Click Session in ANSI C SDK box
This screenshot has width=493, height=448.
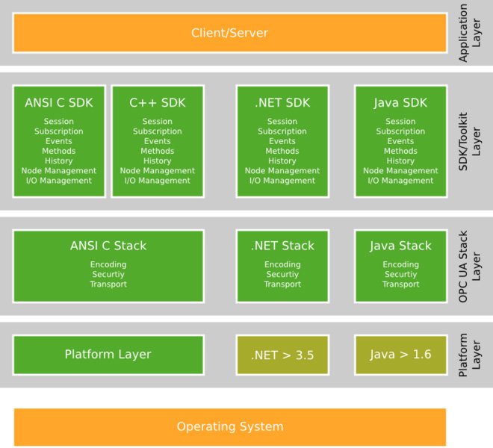click(x=59, y=122)
